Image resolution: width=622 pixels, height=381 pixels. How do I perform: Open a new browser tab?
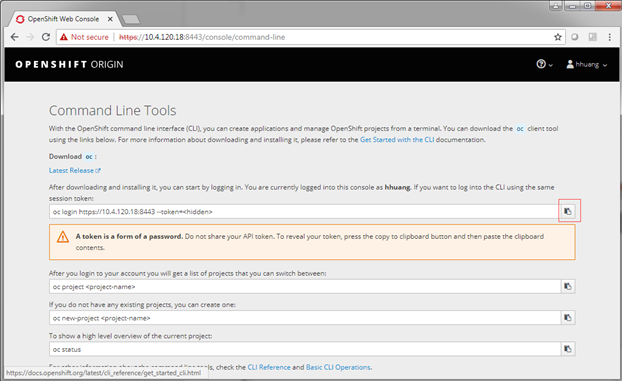click(x=131, y=19)
